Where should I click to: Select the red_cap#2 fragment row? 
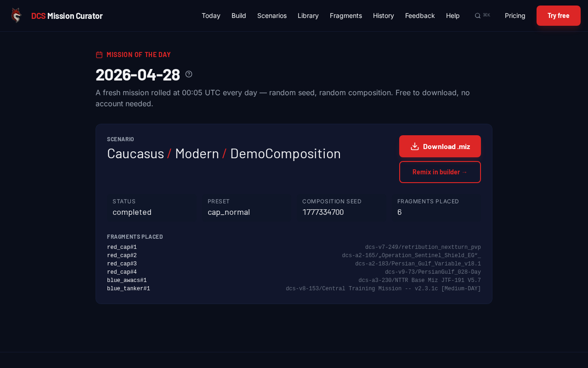294,256
